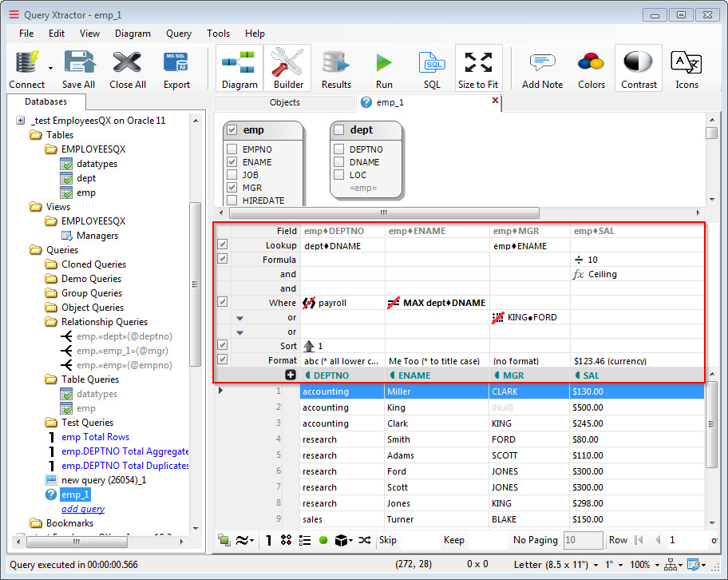The width and height of the screenshot is (728, 580).
Task: Open the emp Total Rows query
Action: (x=95, y=437)
